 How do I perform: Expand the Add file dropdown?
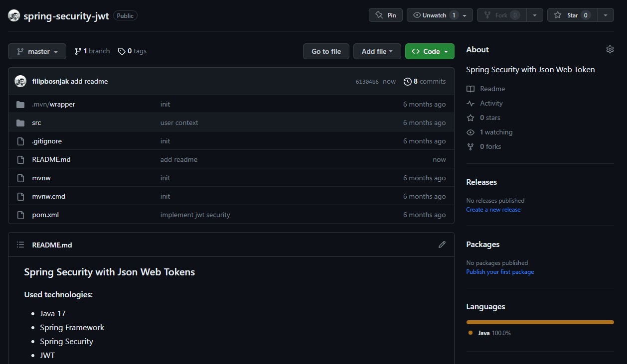click(377, 51)
